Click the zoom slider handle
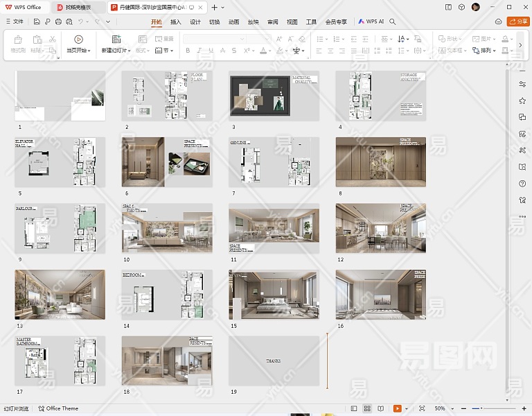 481,408
